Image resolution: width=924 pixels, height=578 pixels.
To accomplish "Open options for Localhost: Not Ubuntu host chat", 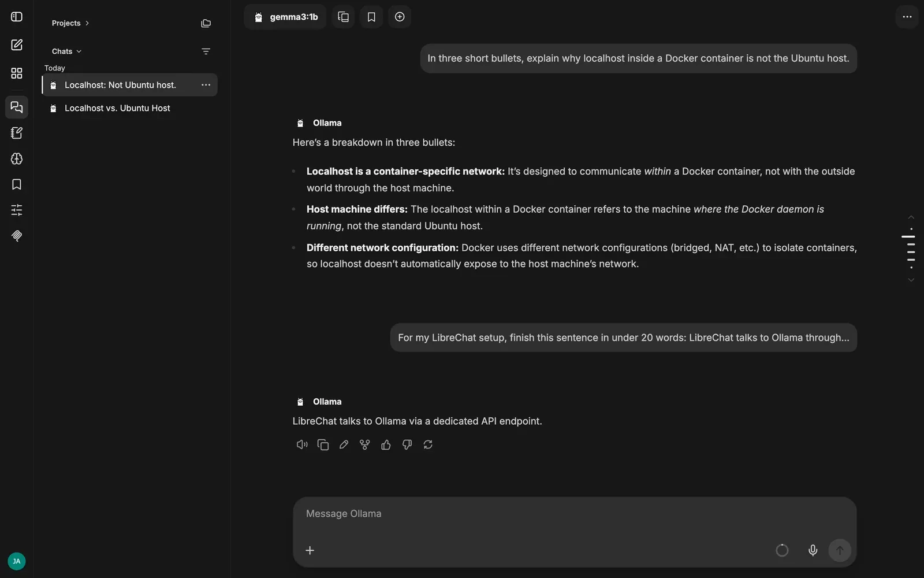I will pyautogui.click(x=206, y=85).
